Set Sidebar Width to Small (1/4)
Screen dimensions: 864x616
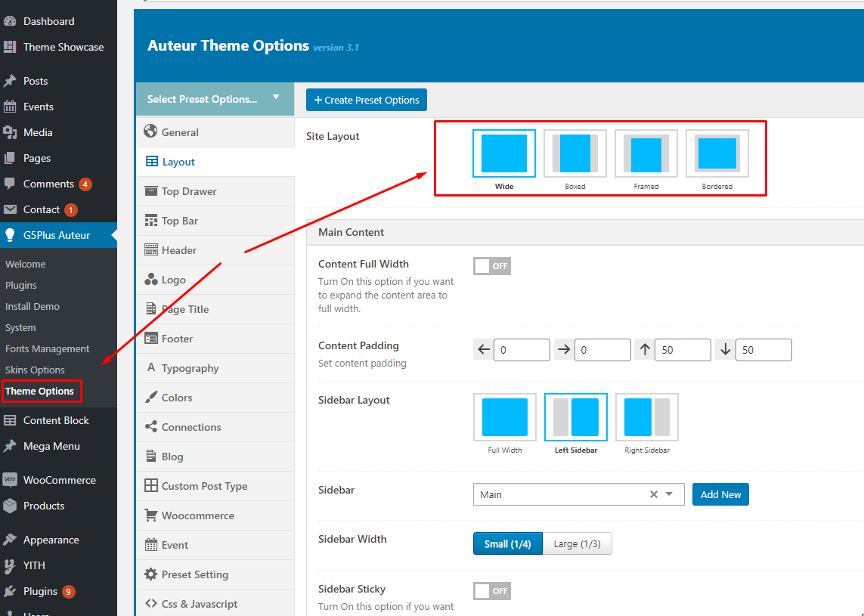(507, 544)
